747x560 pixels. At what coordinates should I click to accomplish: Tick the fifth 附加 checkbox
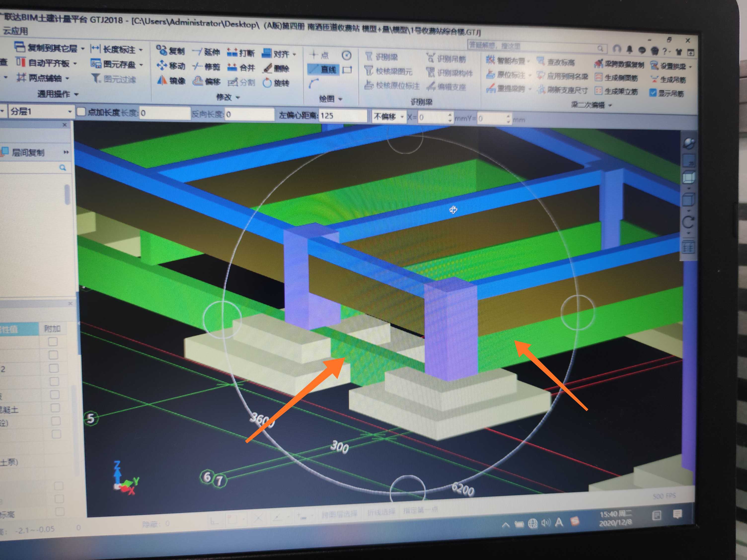pyautogui.click(x=54, y=395)
